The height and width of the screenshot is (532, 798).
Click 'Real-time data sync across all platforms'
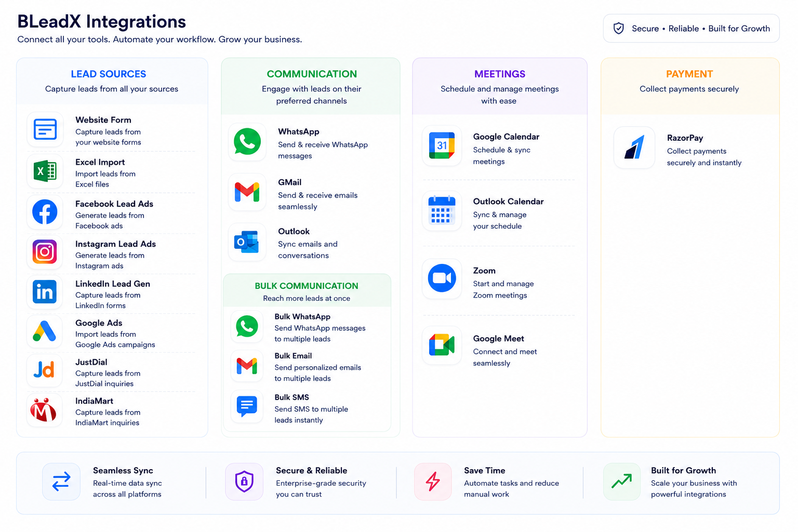click(127, 488)
